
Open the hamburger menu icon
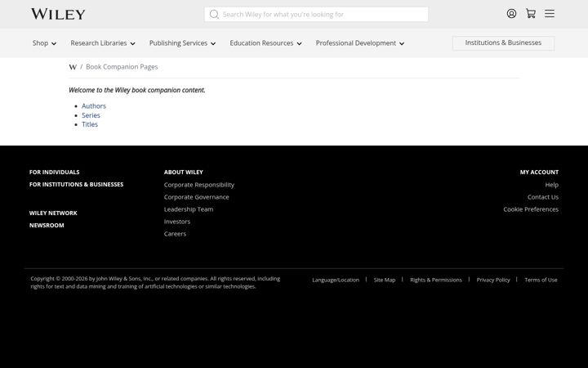tap(550, 14)
